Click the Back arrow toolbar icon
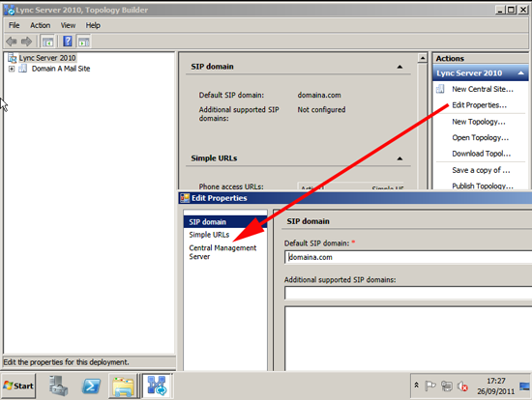 tap(12, 42)
